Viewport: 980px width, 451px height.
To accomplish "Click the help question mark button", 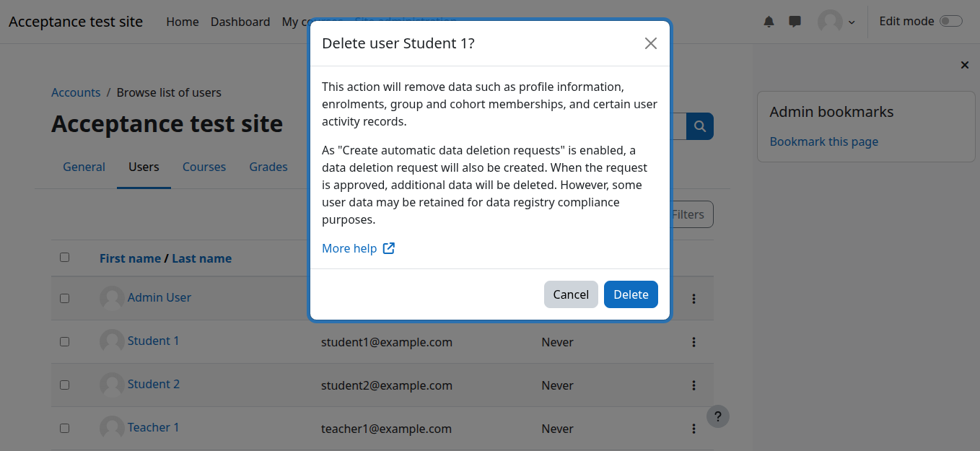I will click(x=717, y=416).
